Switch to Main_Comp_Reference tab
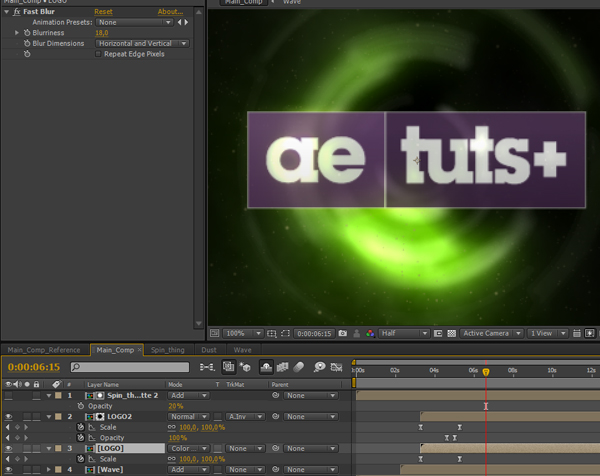600x476 pixels. (x=44, y=350)
